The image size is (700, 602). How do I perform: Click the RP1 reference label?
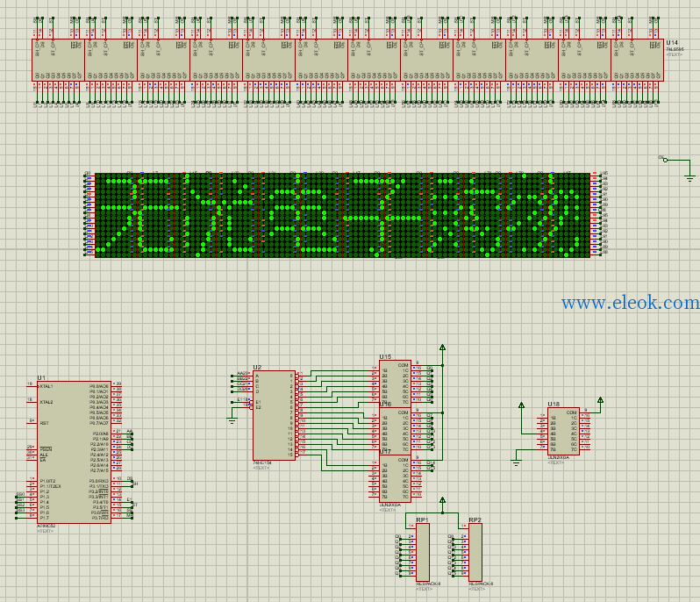(x=422, y=520)
